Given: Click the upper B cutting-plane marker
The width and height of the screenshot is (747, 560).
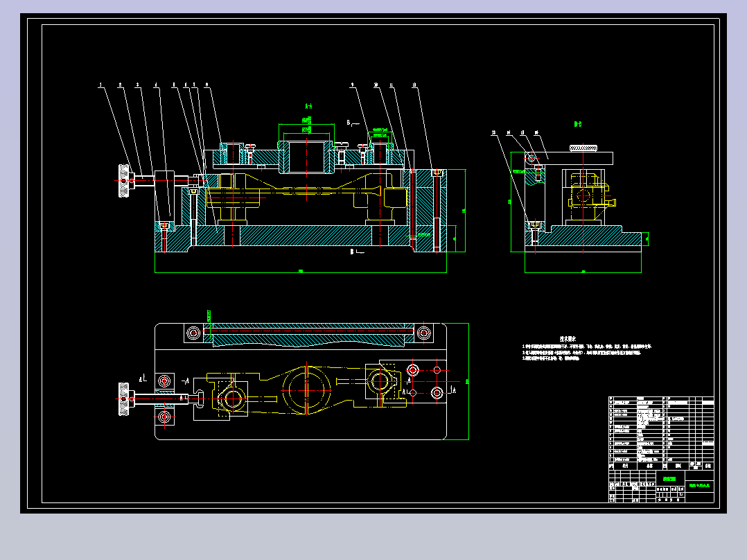Looking at the screenshot, I should [x=352, y=123].
